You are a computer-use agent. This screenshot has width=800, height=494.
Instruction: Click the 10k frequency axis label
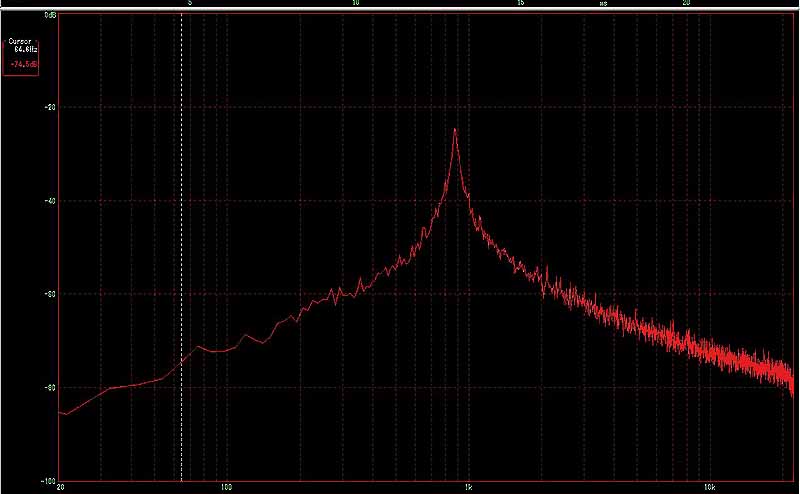709,488
